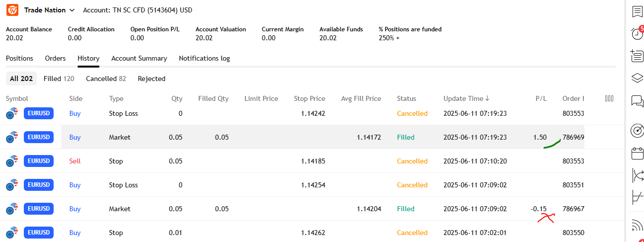
Task: Open the Notifications log tab
Action: (204, 58)
